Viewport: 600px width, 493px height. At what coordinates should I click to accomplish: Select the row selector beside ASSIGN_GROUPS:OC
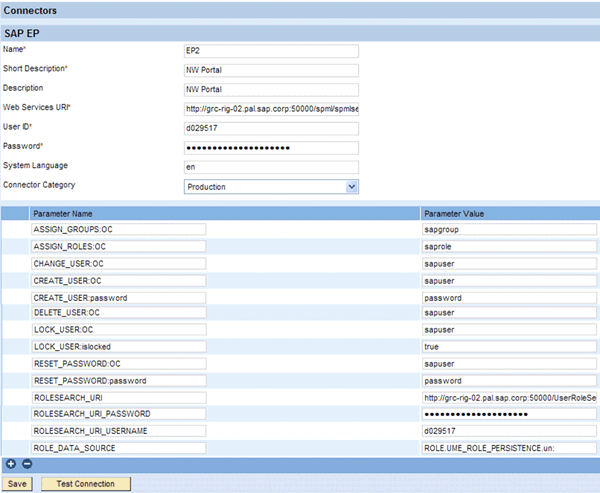(15, 229)
